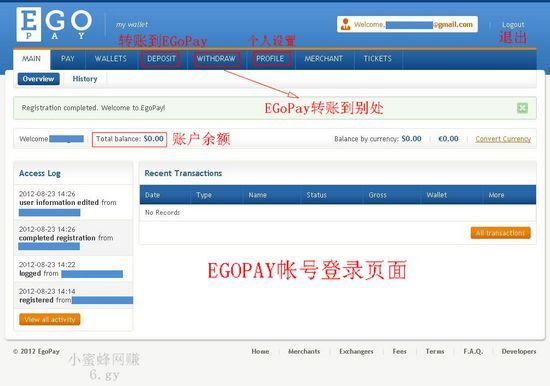Open the Terms footer link
This screenshot has width=550, height=386.
pos(435,351)
